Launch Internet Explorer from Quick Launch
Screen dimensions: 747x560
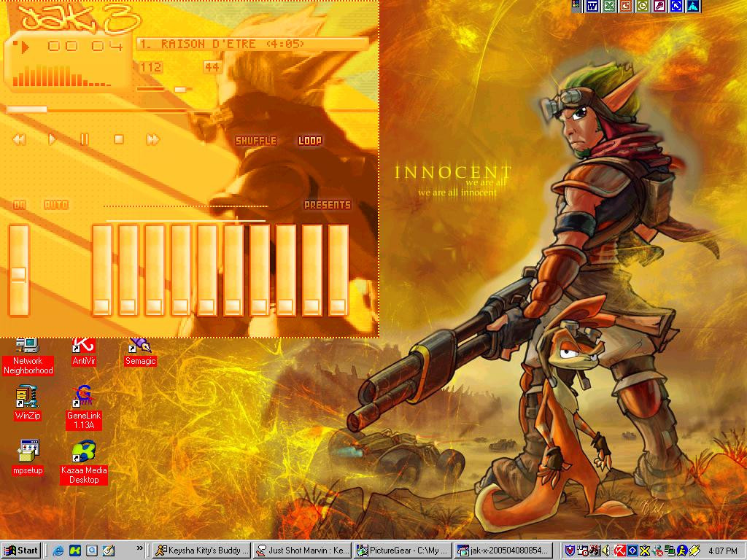(58, 551)
